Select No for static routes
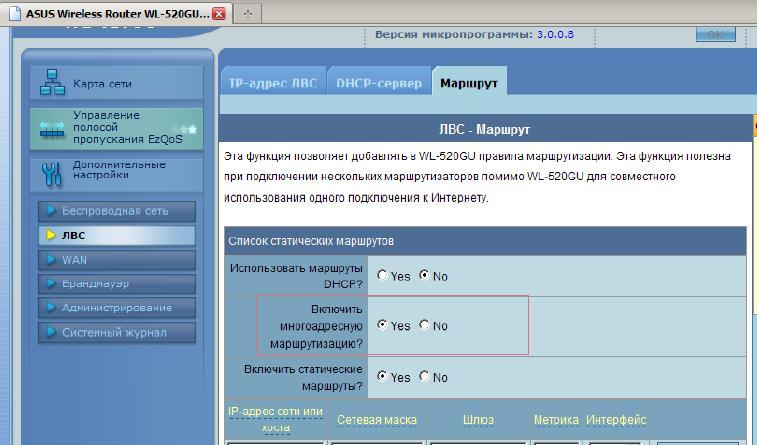The height and width of the screenshot is (445, 757). point(424,376)
